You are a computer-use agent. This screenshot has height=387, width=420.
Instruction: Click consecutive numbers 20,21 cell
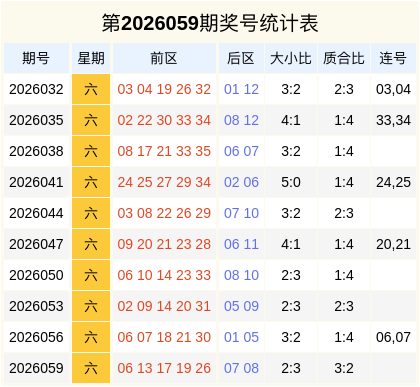coord(393,244)
